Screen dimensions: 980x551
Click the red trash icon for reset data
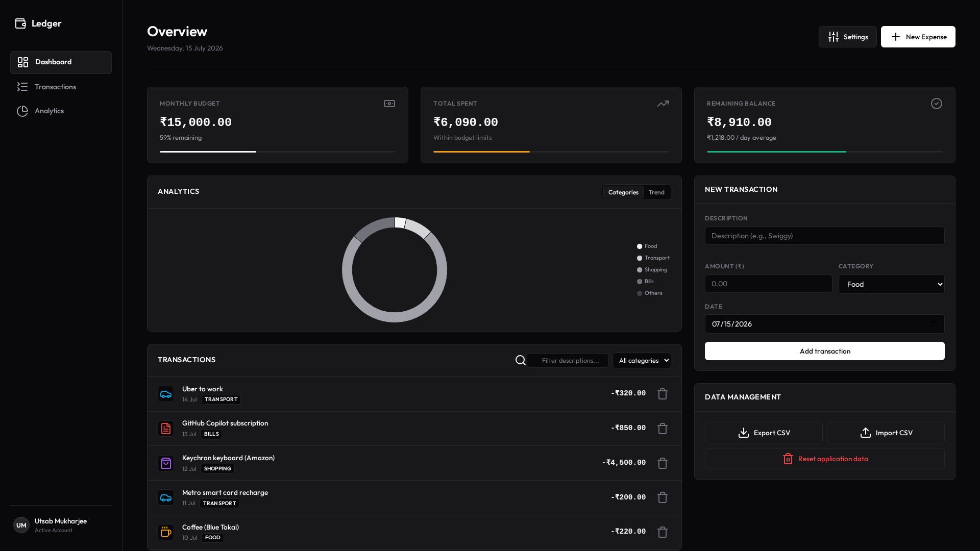[788, 459]
